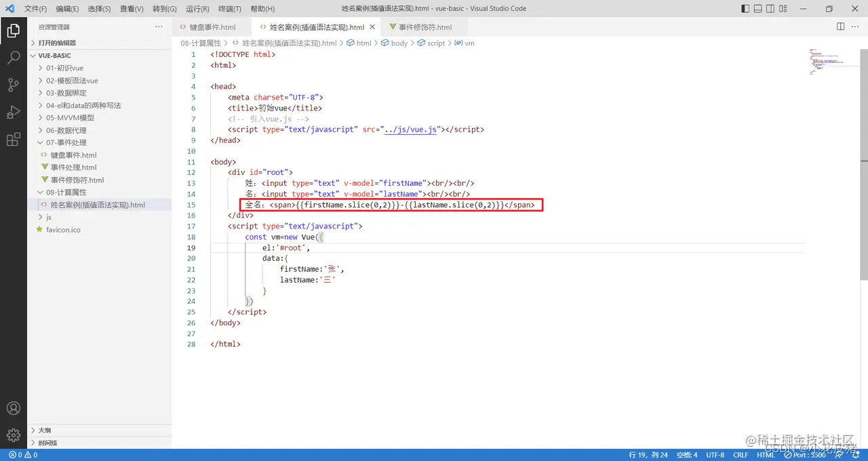The width and height of the screenshot is (868, 461).
Task: Expand the 大纲 outline section
Action: pos(100,430)
